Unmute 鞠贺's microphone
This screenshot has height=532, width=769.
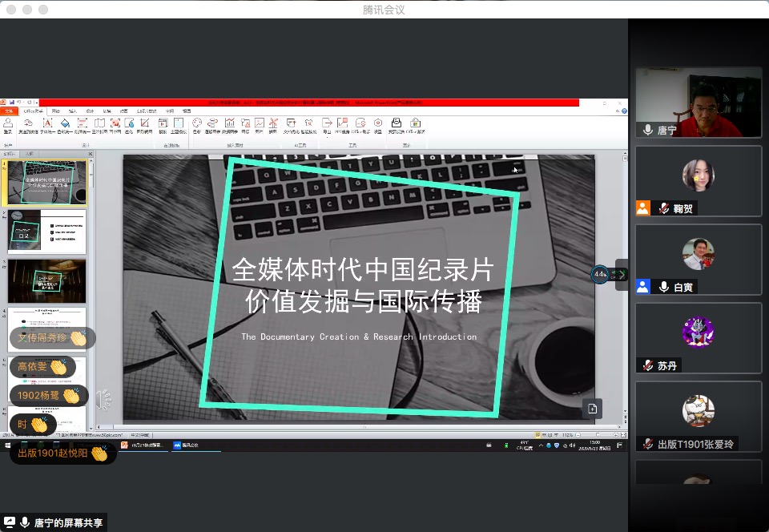pos(663,208)
